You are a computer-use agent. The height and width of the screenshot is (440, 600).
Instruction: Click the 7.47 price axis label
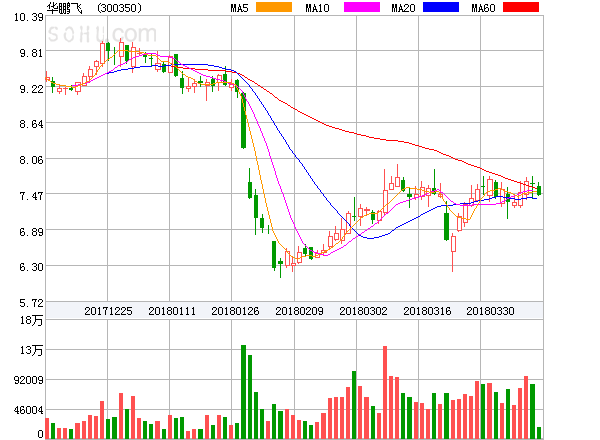pyautogui.click(x=31, y=196)
